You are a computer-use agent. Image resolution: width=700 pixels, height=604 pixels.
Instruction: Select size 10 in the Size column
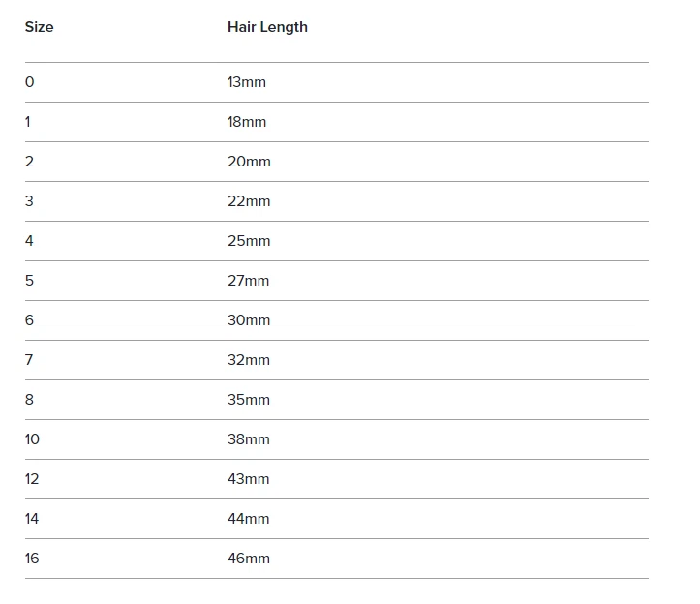pos(32,439)
